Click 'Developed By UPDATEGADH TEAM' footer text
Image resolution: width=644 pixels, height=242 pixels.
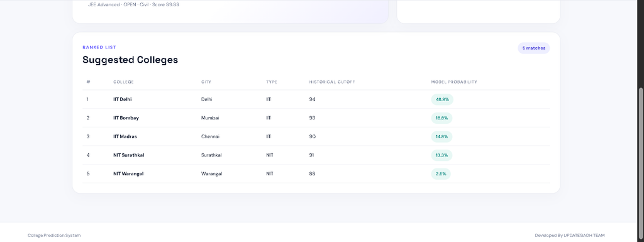pos(570,236)
